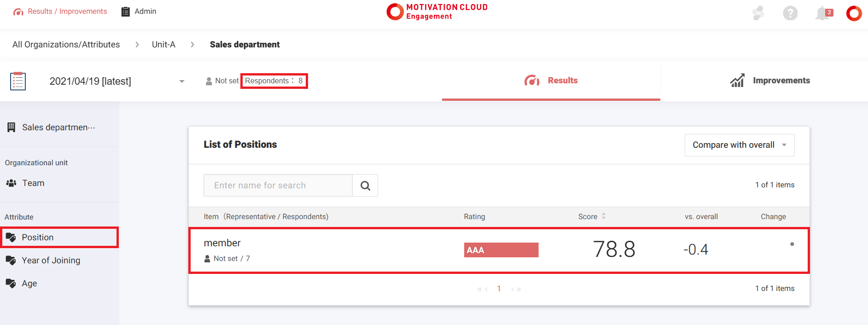Screen dimensions: 868x325
Task: Click the Enter name for search field
Action: [278, 186]
